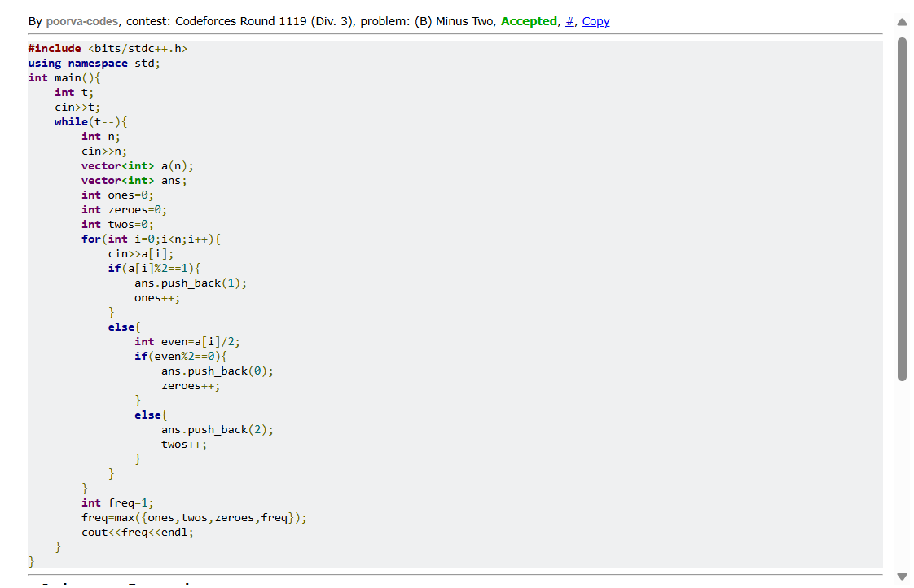Click the line 'zeroes++;'

point(191,386)
